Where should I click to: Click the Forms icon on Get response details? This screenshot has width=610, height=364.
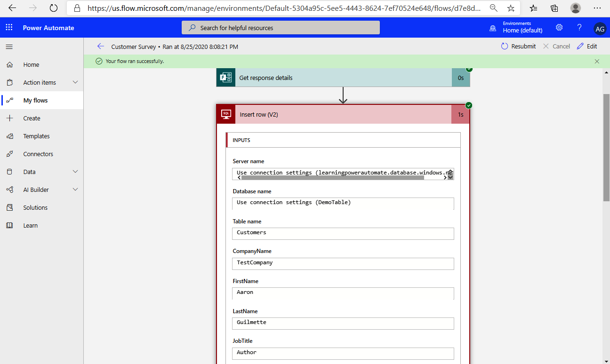coord(226,78)
